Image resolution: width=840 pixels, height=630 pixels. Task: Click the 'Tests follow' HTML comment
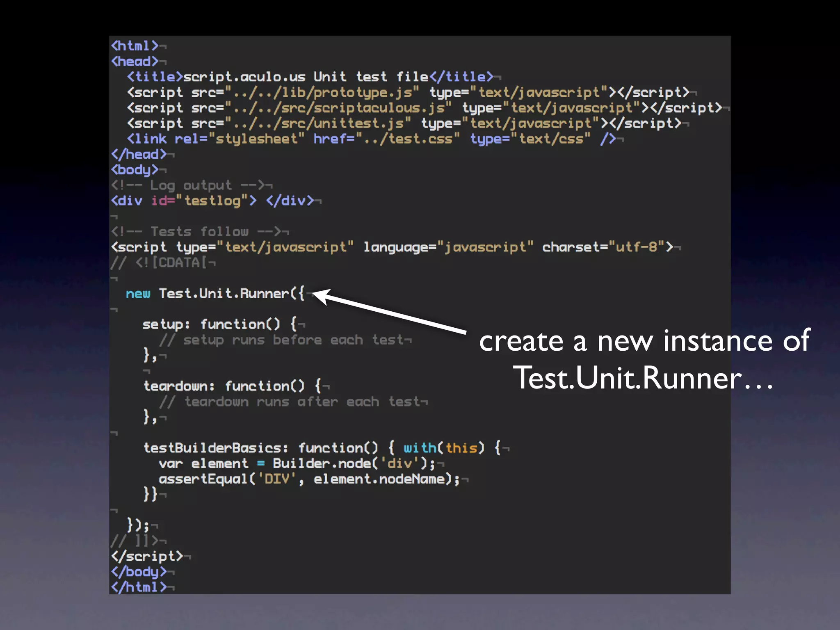pos(196,232)
